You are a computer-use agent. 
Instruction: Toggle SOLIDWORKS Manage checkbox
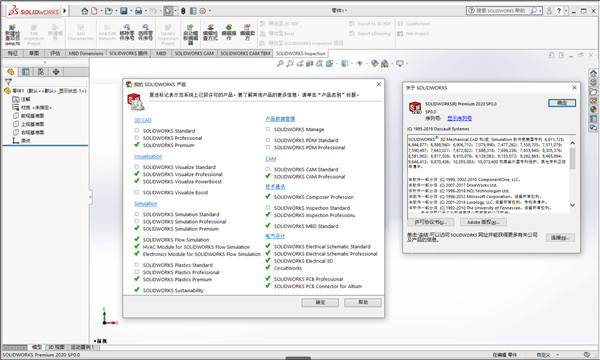point(267,129)
